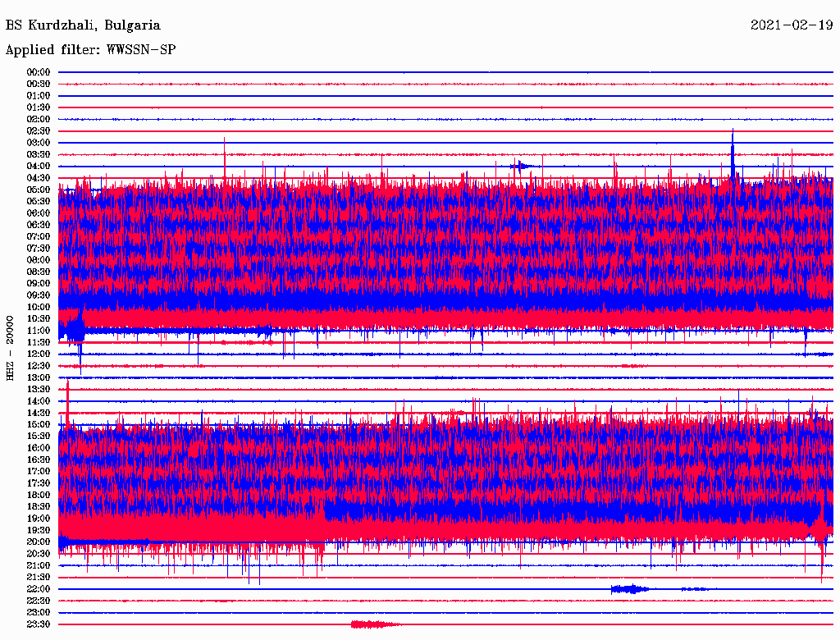Click the 20:00 time label
Screen dimensions: 840x640
pos(39,542)
